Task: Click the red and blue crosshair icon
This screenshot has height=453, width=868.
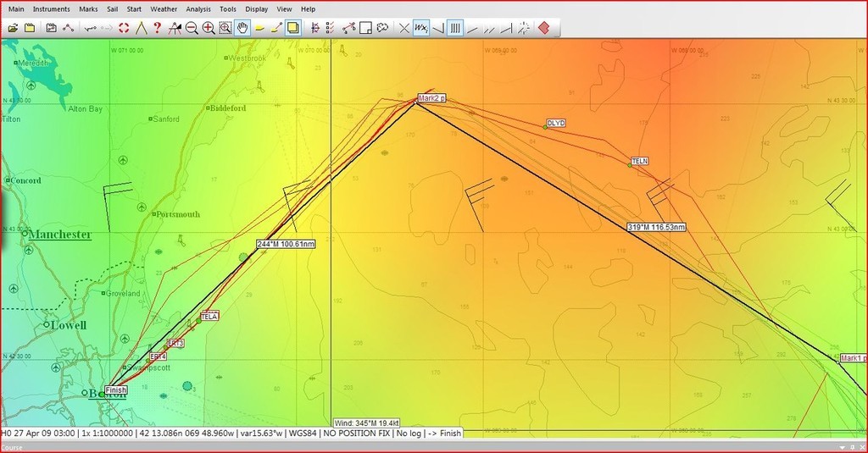Action: pyautogui.click(x=315, y=28)
